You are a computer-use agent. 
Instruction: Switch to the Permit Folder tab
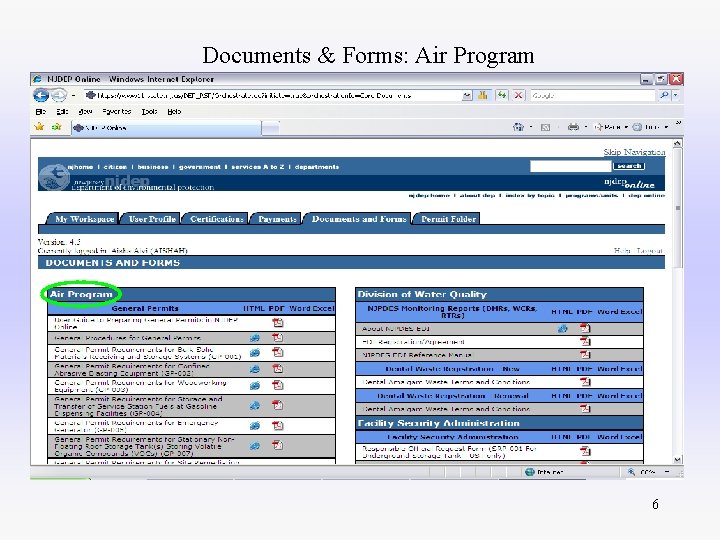tap(448, 219)
